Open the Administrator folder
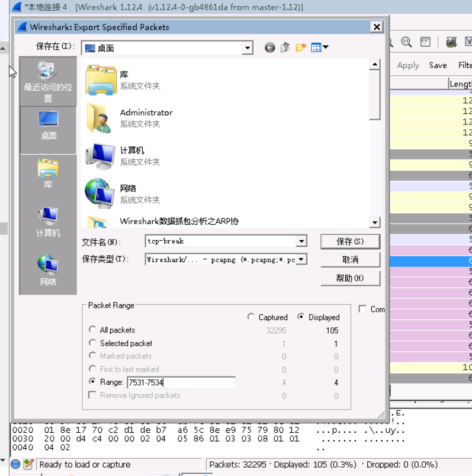The height and width of the screenshot is (476, 472). (x=129, y=118)
